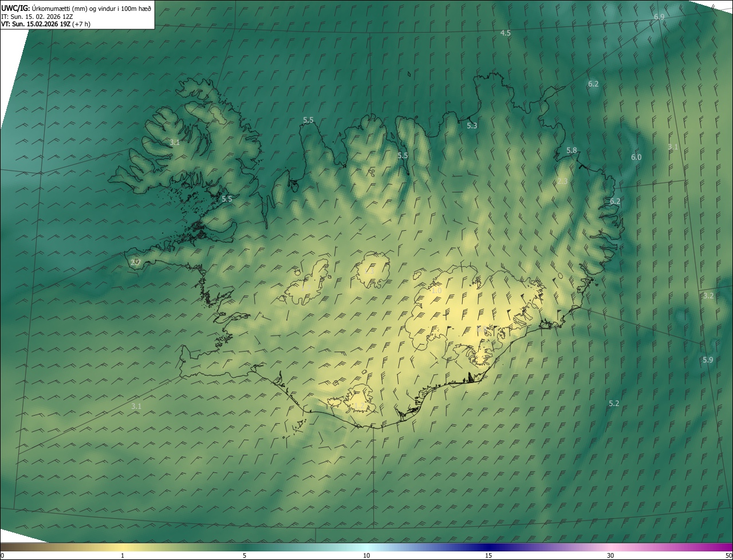This screenshot has width=733, height=560.
Task: Click the colorbar tick label 1
Action: (x=123, y=555)
